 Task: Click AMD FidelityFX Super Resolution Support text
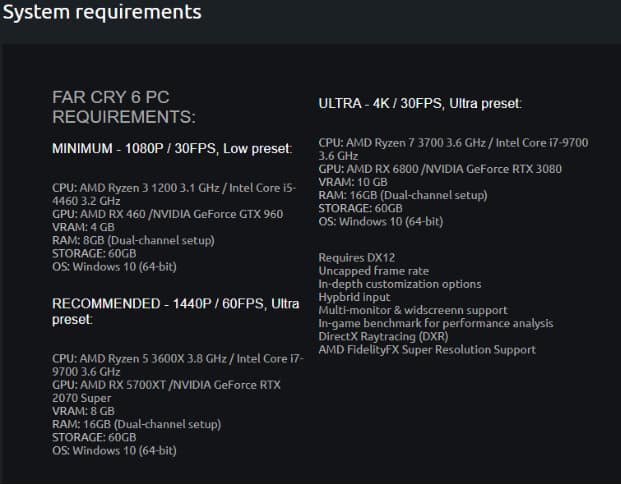point(426,350)
